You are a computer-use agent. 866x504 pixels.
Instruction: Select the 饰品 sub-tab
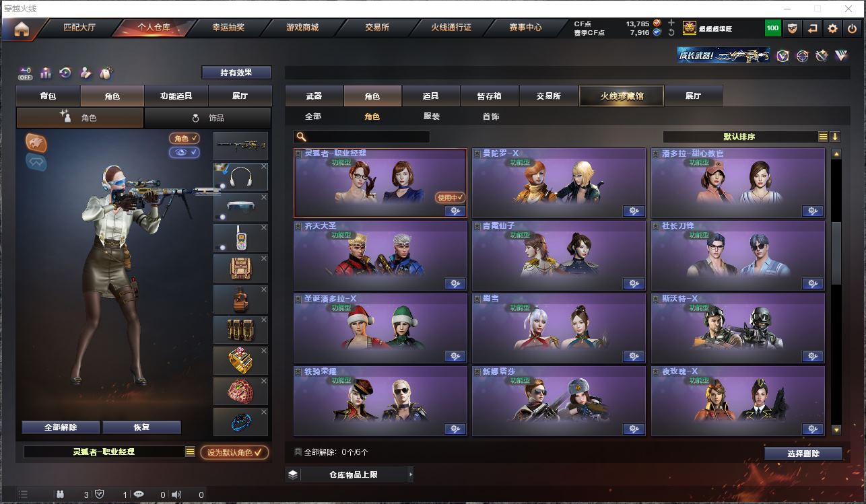(x=208, y=118)
